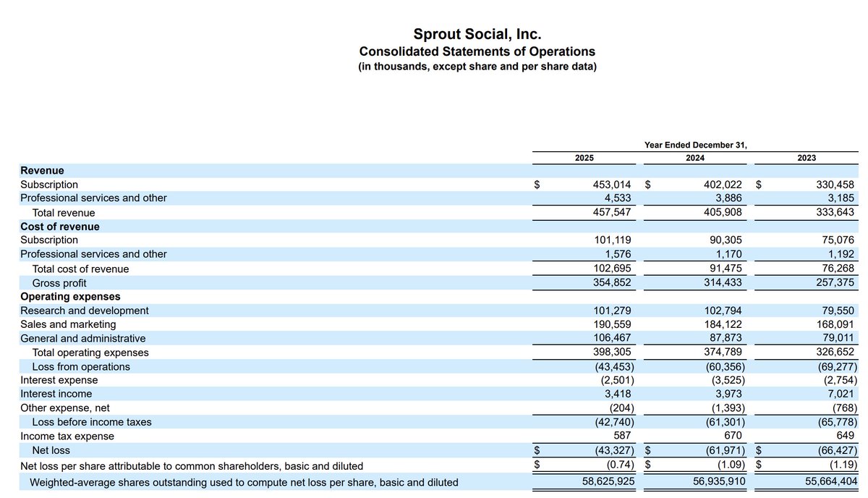868x498 pixels.
Task: Click the 'Loss before income taxes' label
Action: pos(92,422)
